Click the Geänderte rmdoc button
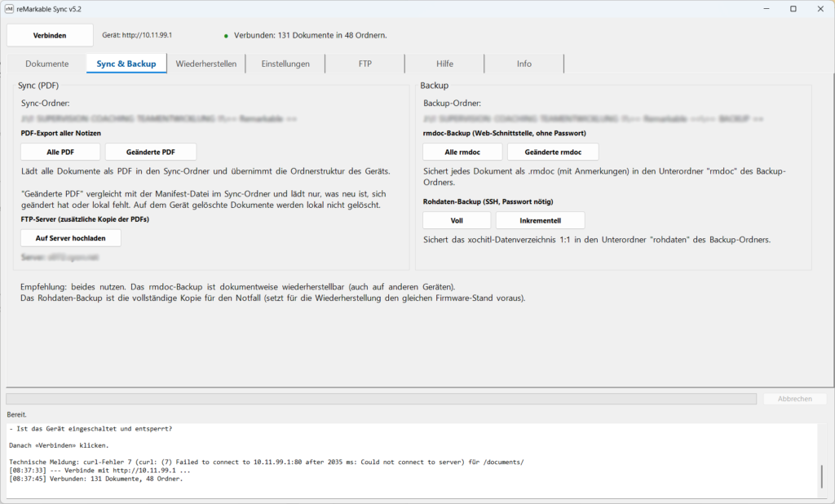This screenshot has width=835, height=504. tap(553, 152)
